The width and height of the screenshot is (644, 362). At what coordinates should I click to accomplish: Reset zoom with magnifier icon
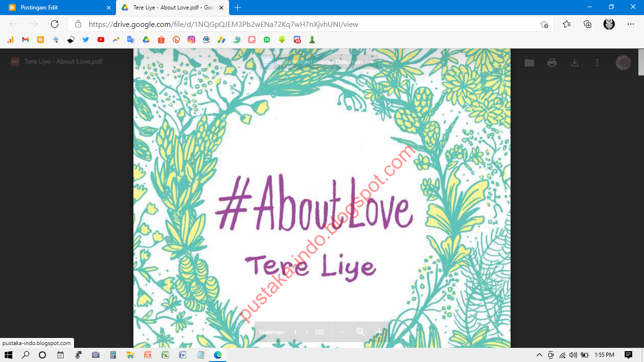(361, 332)
